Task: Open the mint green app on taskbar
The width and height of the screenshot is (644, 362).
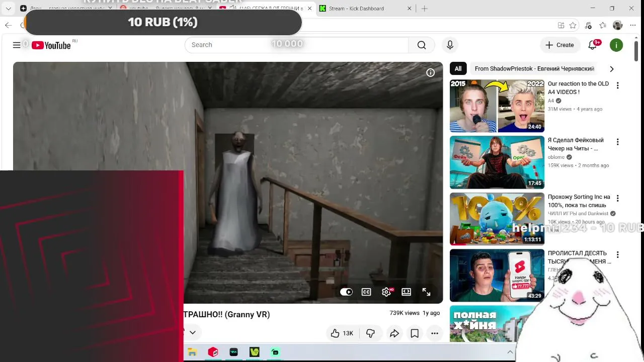Action: pos(275,352)
